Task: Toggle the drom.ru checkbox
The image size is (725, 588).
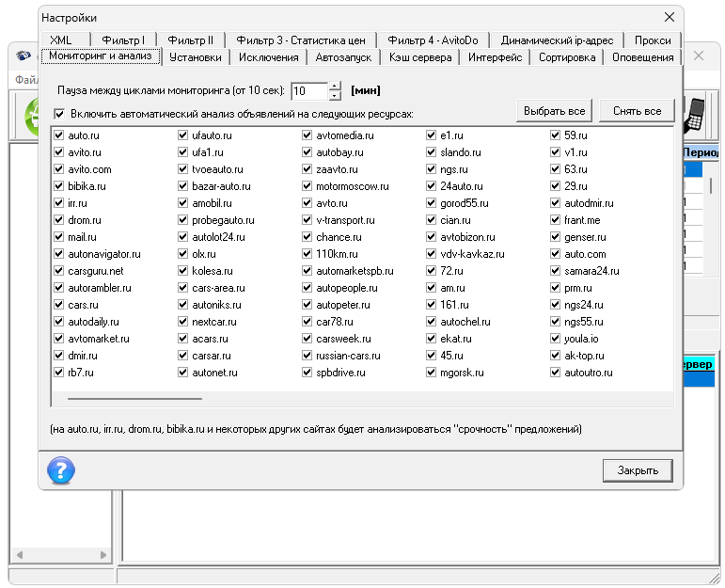Action: (58, 220)
